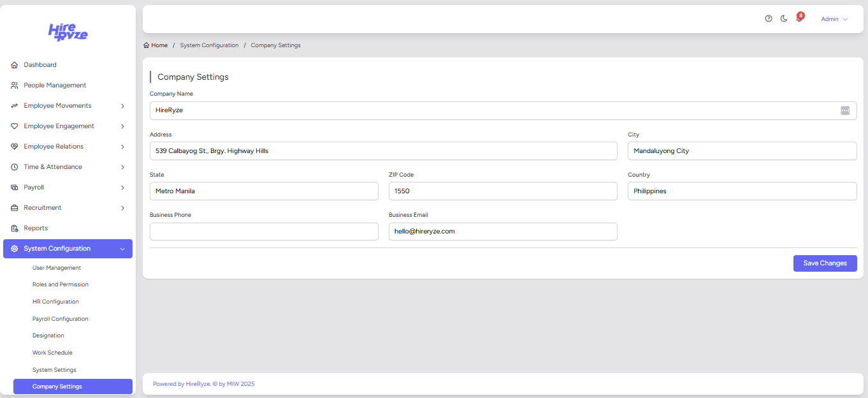Go to HR Configuration page
Image resolution: width=868 pixels, height=398 pixels.
click(x=55, y=302)
